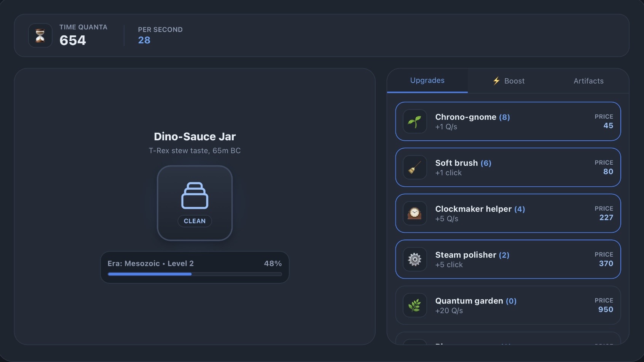644x362 pixels.
Task: Click the hourglass Time Quanta icon
Action: [x=40, y=36]
